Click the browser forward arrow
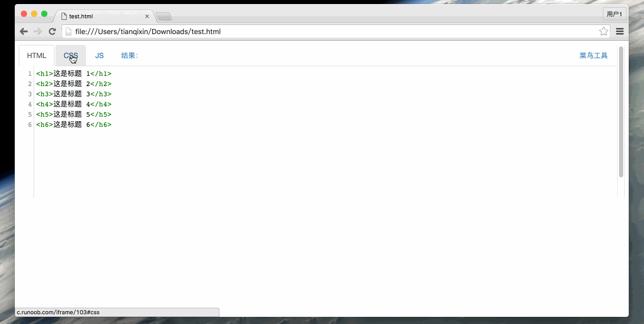 coord(38,32)
